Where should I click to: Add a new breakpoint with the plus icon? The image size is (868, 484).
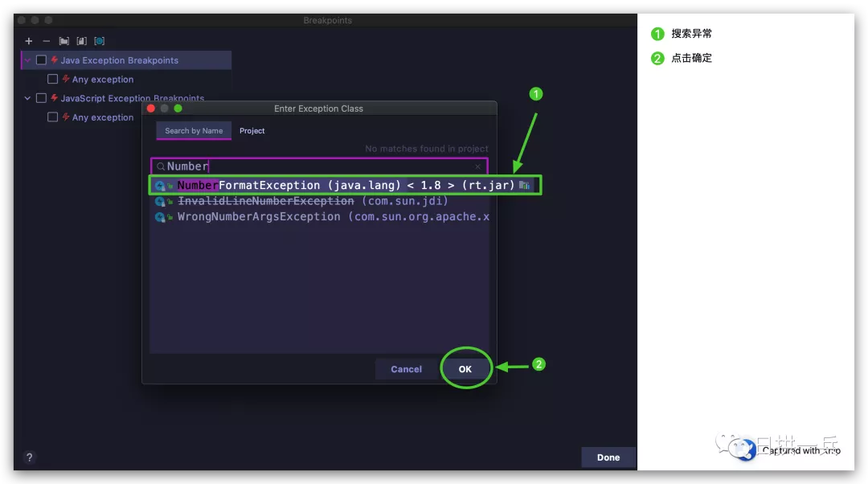coord(28,40)
